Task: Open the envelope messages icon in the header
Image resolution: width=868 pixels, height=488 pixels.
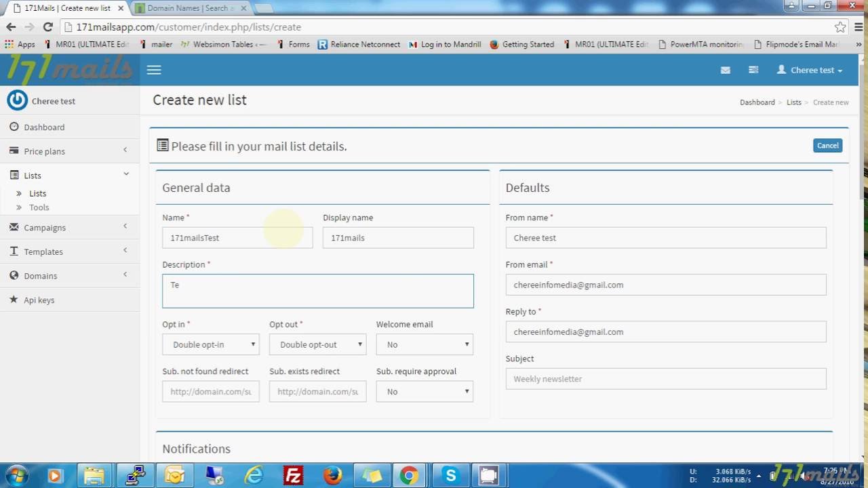Action: pyautogui.click(x=725, y=70)
